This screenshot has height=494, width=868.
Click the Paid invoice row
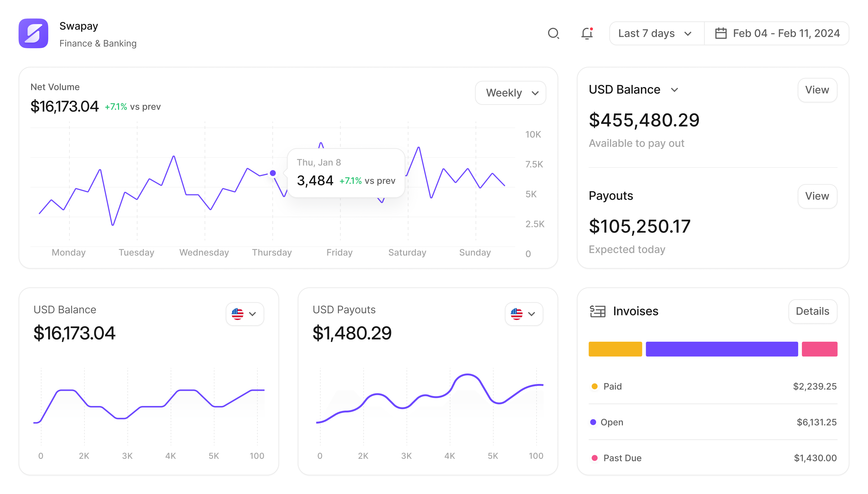[x=713, y=386]
